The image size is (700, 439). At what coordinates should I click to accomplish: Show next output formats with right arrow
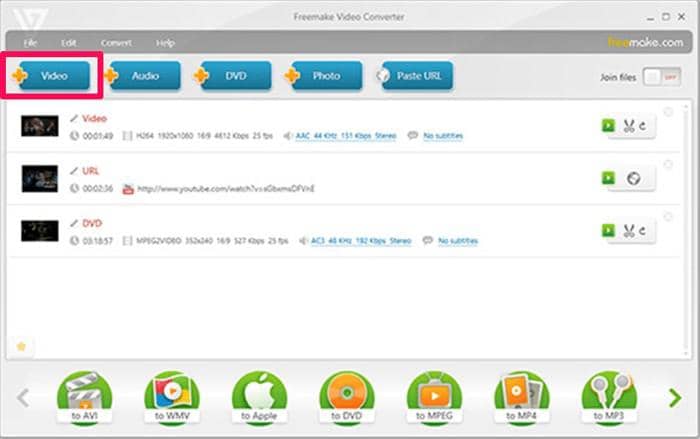tap(675, 397)
